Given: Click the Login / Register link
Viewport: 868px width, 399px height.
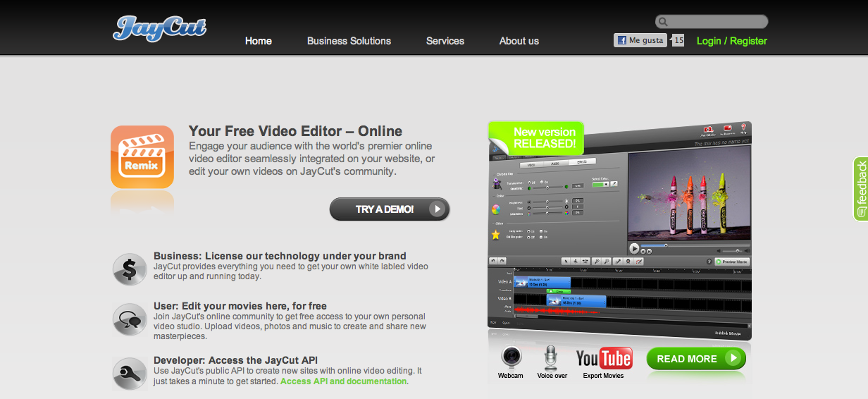Looking at the screenshot, I should click(732, 41).
